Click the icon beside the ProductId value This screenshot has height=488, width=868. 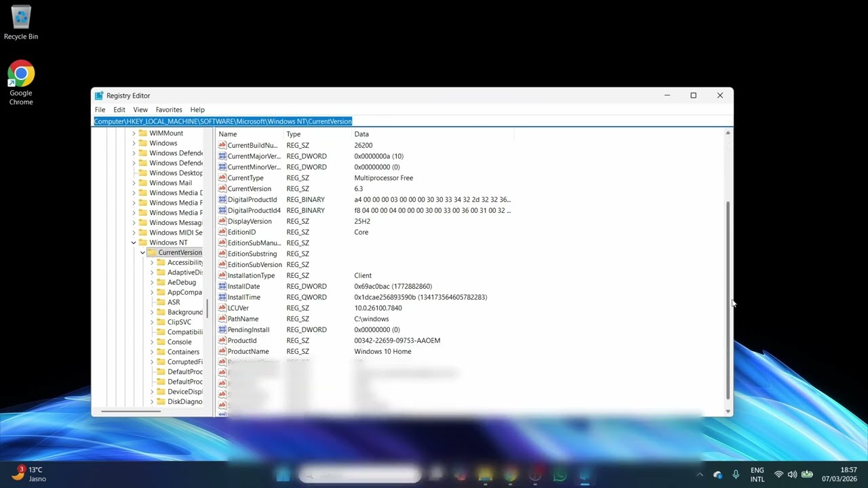click(x=222, y=340)
